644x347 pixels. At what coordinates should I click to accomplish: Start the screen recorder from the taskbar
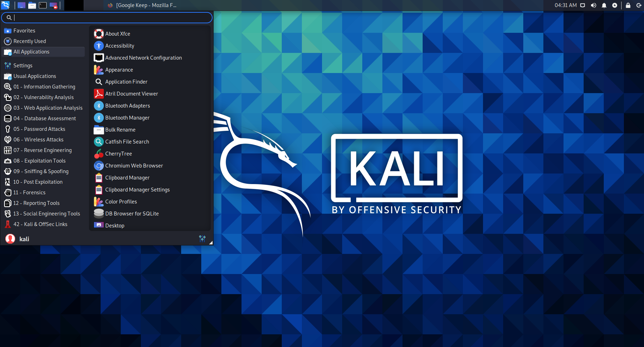53,5
